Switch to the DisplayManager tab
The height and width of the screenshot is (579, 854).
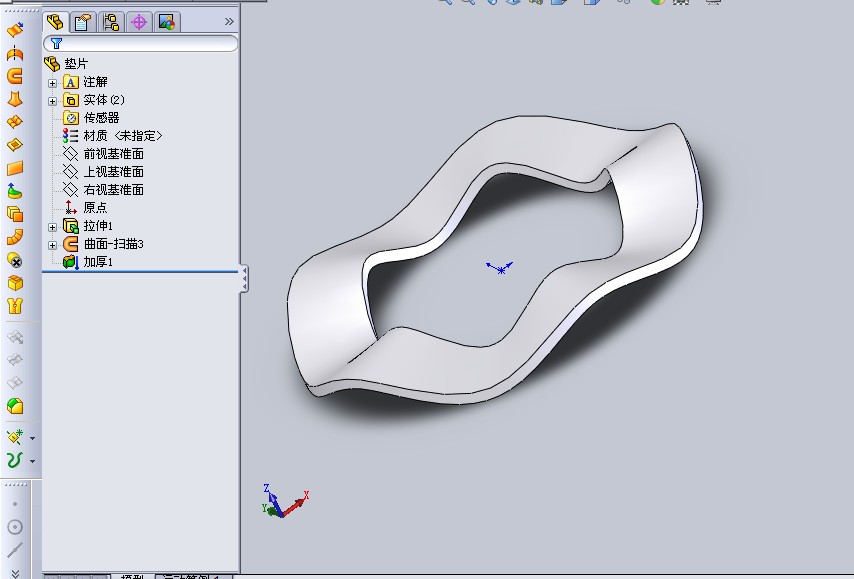point(167,22)
